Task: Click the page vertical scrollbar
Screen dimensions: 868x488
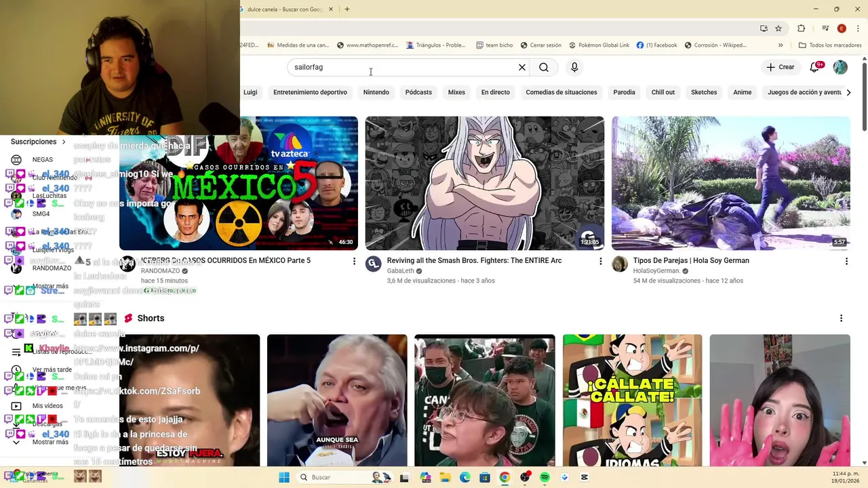Action: click(865, 95)
